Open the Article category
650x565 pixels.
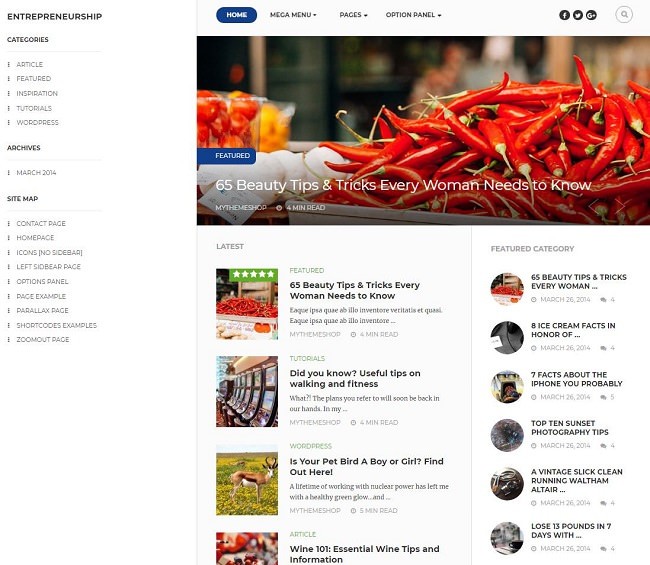click(29, 64)
